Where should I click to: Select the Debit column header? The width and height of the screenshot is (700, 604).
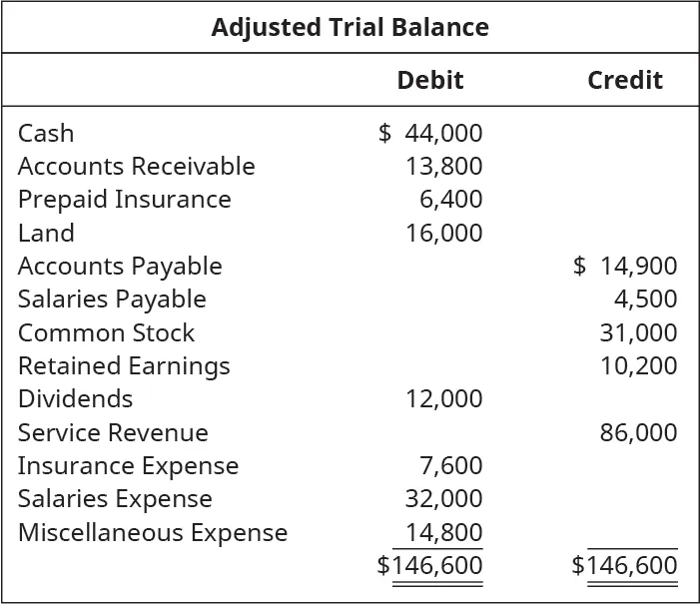pos(429,81)
